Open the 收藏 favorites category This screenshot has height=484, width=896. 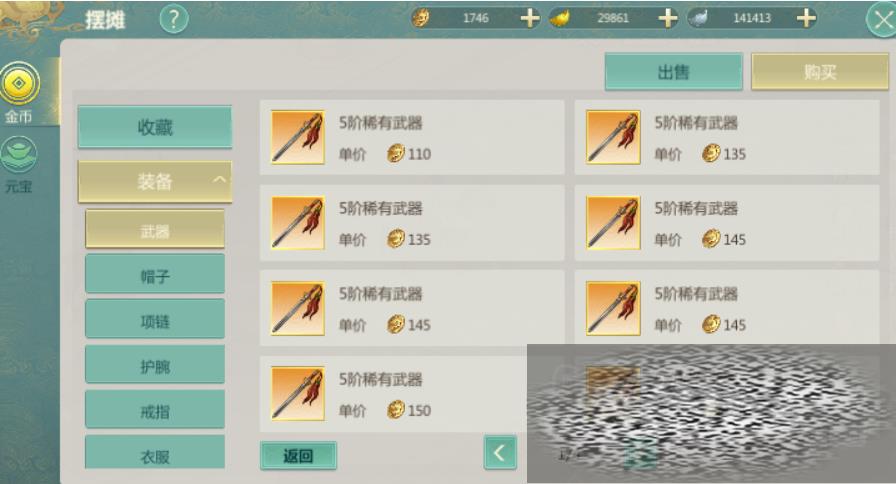point(155,127)
